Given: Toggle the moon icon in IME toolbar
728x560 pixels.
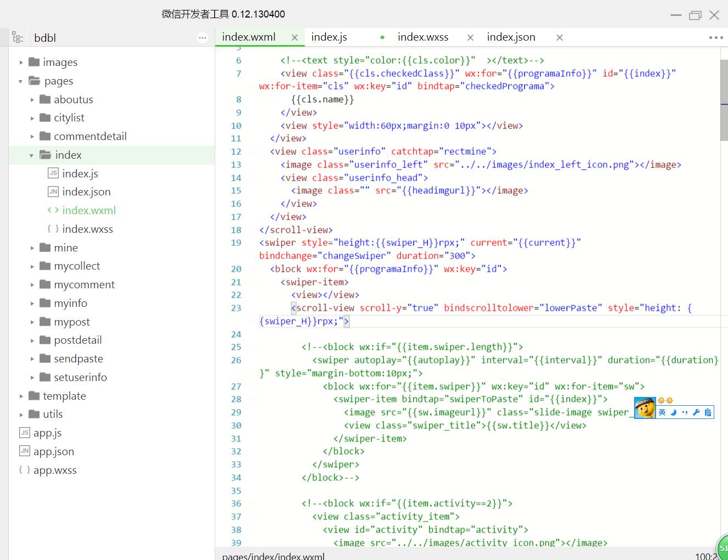Looking at the screenshot, I should click(x=673, y=412).
